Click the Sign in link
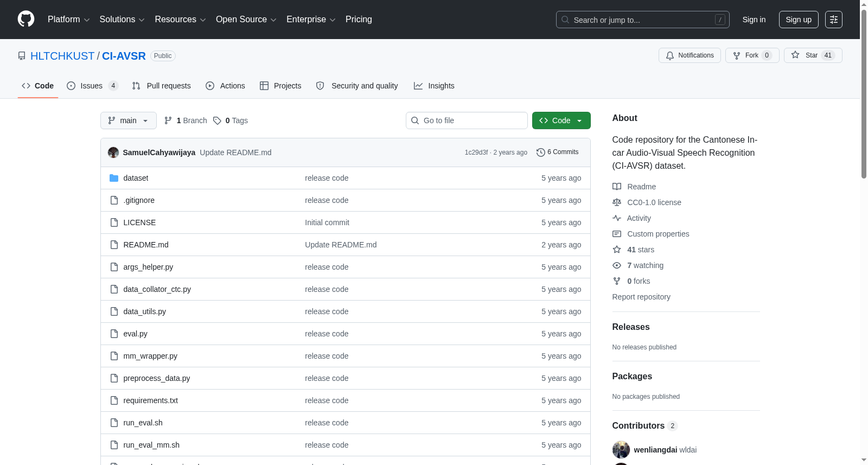The height and width of the screenshot is (465, 868). [x=754, y=20]
